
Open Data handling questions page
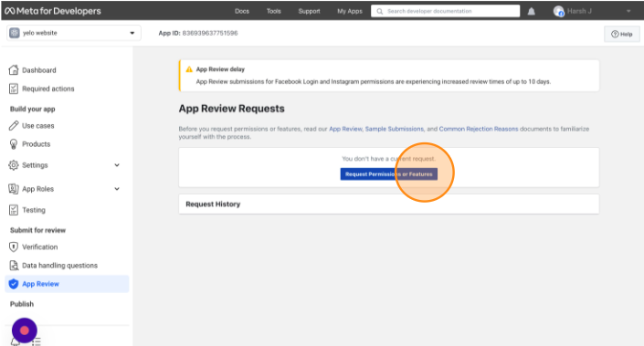(59, 265)
